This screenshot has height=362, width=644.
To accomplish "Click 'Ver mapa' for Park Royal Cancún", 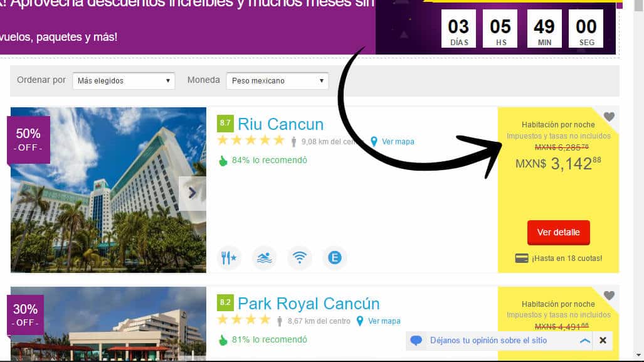I will [384, 321].
